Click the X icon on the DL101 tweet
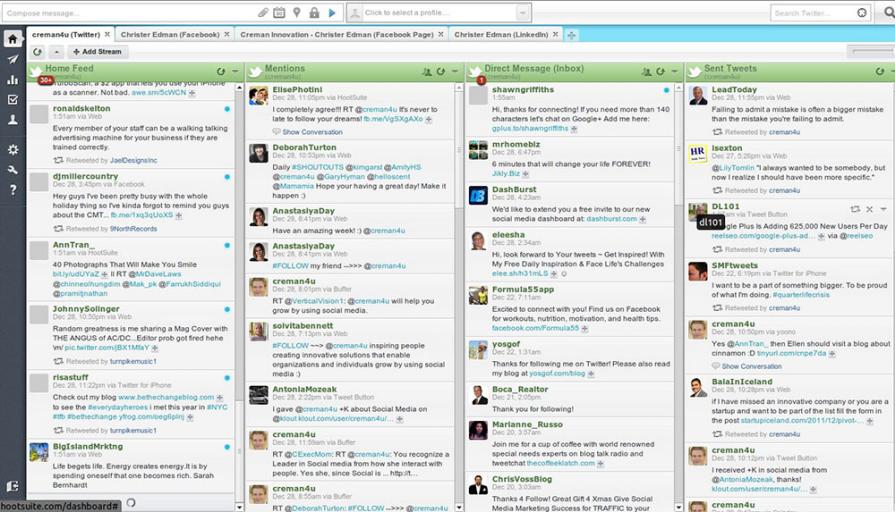Screen dimensions: 895x512 point(869,209)
